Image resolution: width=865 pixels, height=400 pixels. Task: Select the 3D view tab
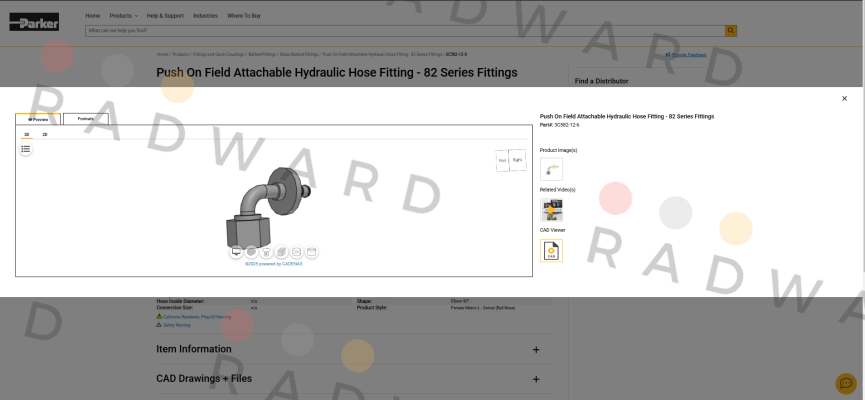(26, 135)
